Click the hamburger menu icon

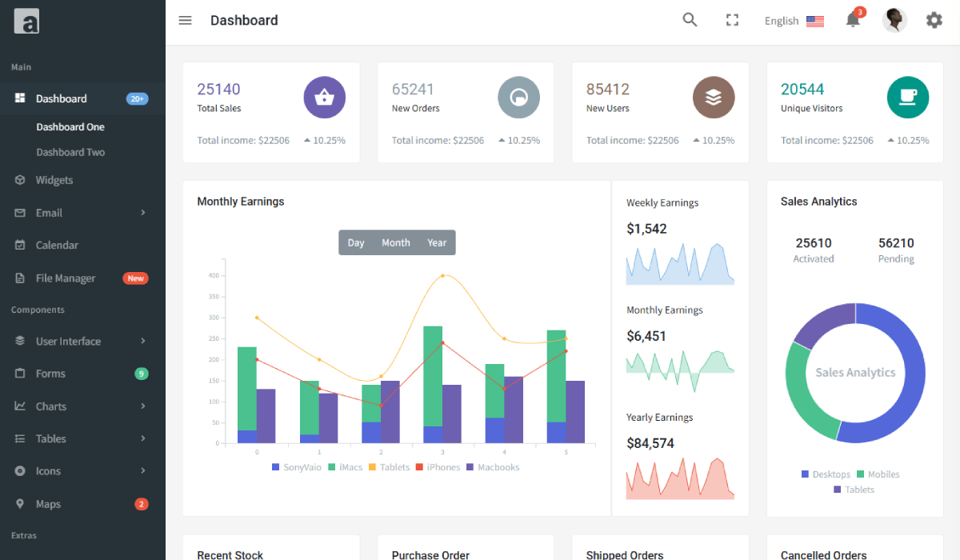coord(185,21)
